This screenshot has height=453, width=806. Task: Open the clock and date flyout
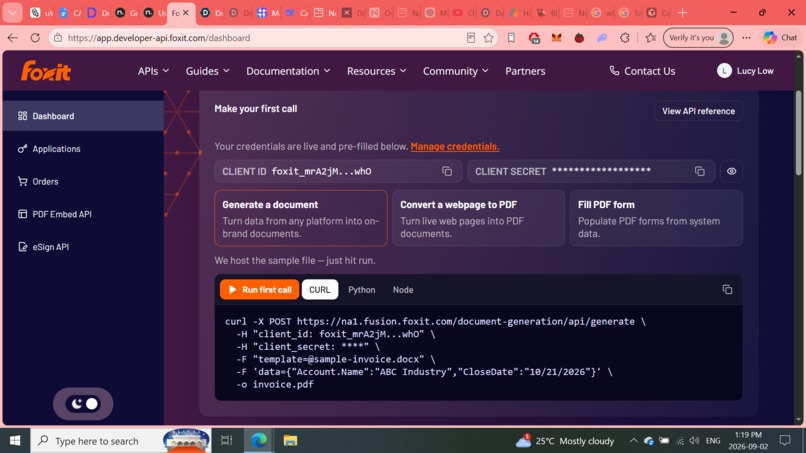click(x=747, y=441)
